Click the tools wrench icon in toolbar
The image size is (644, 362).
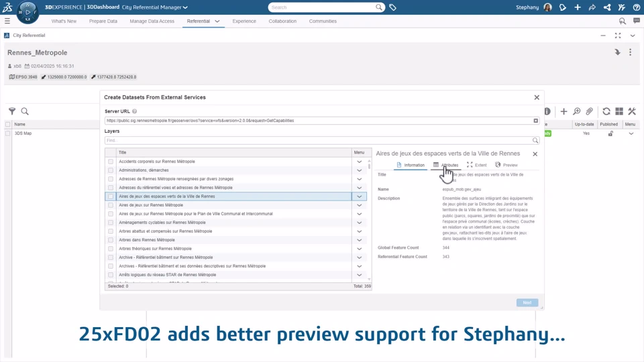click(632, 111)
